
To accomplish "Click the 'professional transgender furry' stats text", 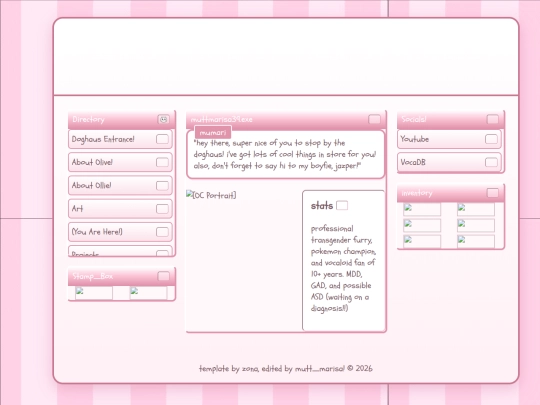I will [x=343, y=268].
